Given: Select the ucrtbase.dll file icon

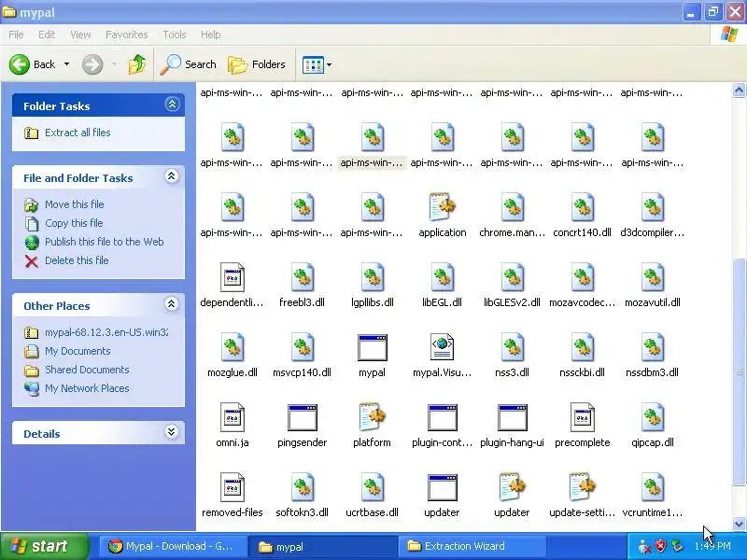Looking at the screenshot, I should coord(372,487).
